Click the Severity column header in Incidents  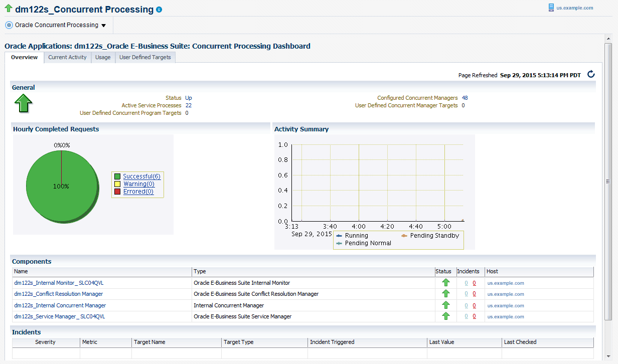(x=46, y=342)
